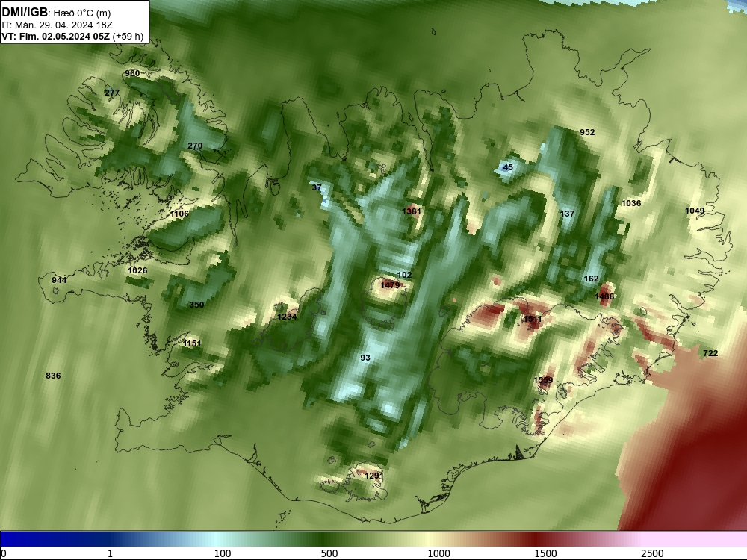Click the colorbar label 1000

click(438, 553)
